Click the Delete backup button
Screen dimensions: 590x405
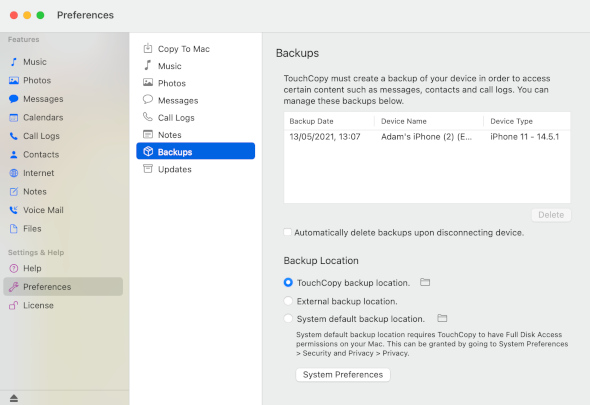(x=551, y=215)
